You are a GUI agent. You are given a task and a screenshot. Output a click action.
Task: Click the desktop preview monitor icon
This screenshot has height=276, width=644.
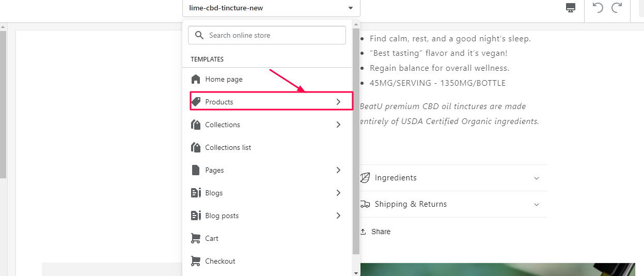[571, 8]
